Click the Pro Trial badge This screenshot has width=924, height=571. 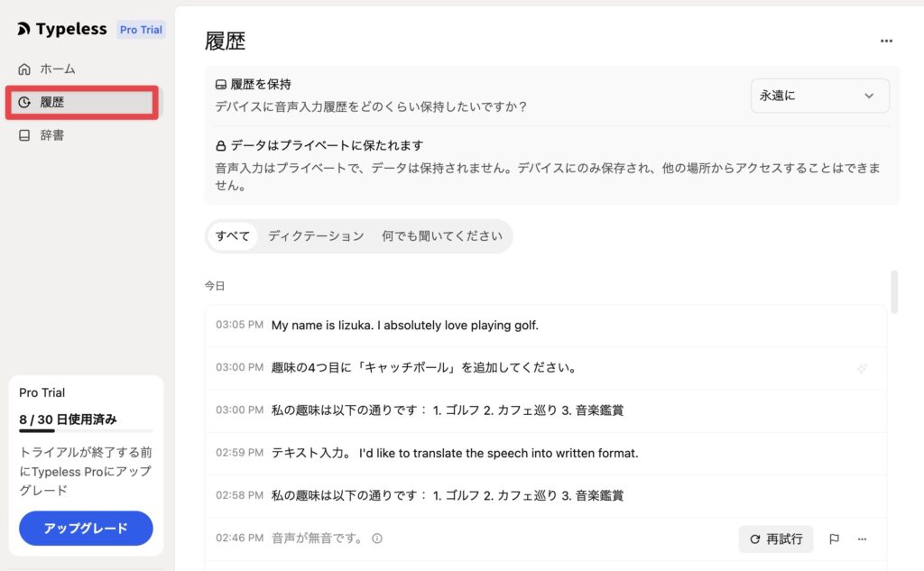(x=141, y=30)
